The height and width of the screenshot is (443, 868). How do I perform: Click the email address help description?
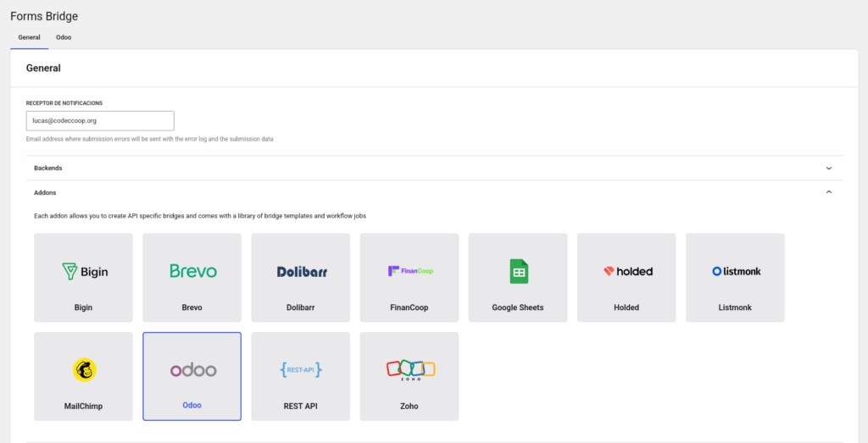[149, 139]
